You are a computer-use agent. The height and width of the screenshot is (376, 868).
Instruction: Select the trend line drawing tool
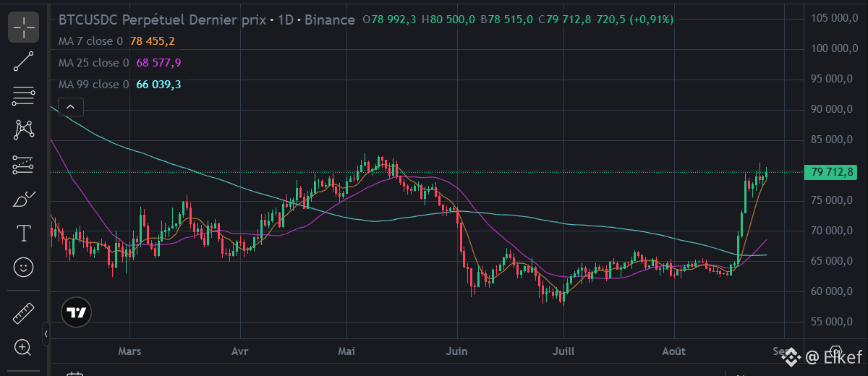[x=24, y=61]
